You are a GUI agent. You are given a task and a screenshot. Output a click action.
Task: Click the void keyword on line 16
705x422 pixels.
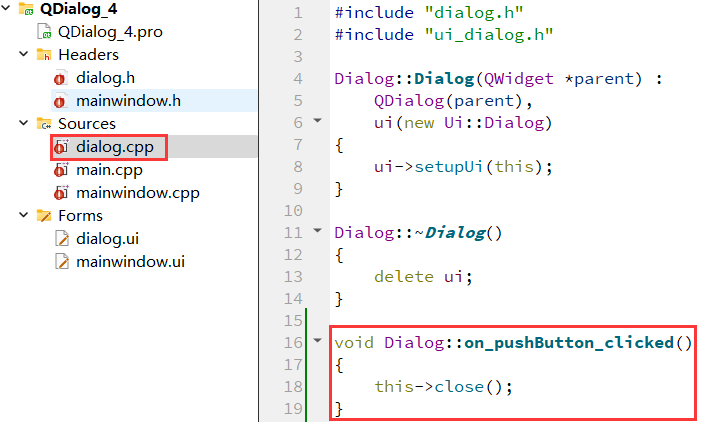(354, 343)
